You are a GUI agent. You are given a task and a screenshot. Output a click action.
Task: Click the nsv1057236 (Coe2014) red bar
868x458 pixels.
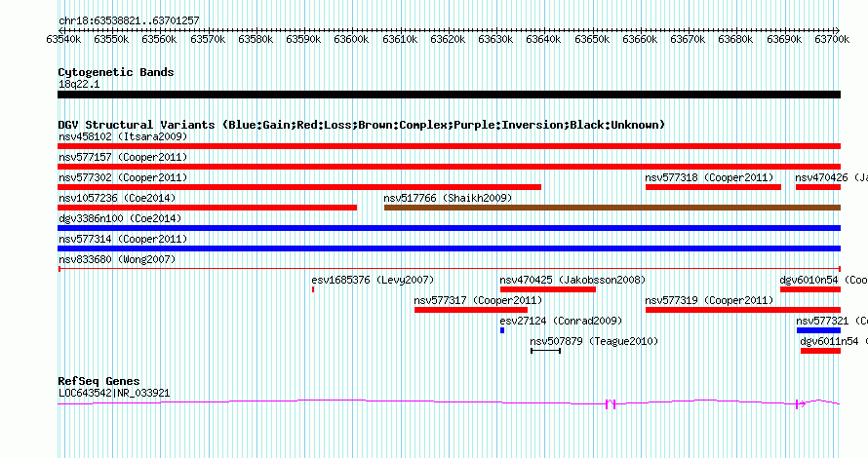(207, 208)
